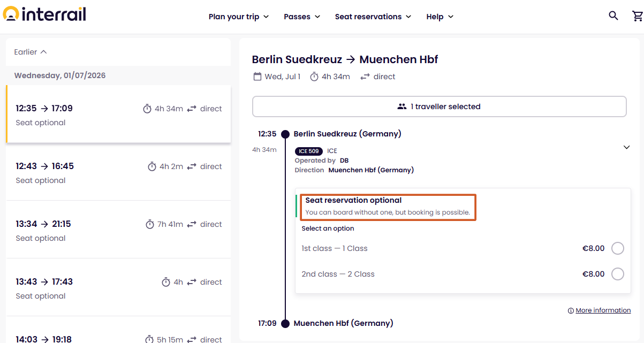Click the transfer arrows icon in 13:34 row
The height and width of the screenshot is (343, 644).
tap(192, 224)
